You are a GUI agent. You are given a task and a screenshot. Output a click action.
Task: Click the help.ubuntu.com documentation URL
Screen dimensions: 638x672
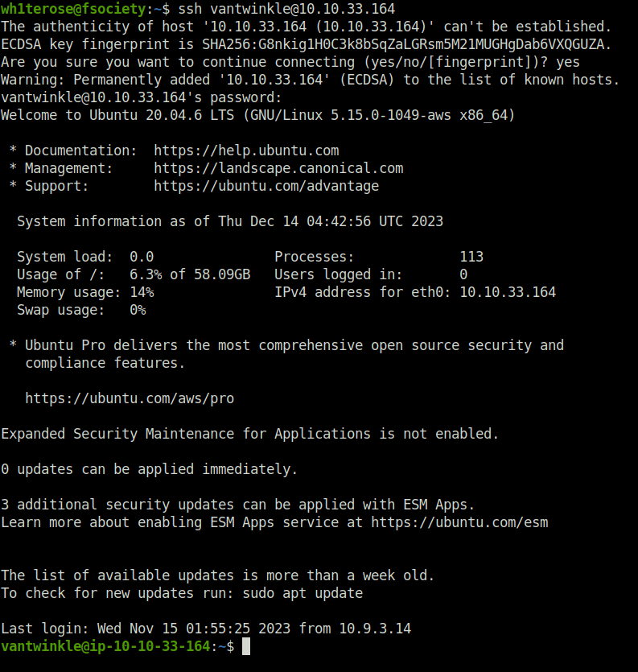coord(246,150)
